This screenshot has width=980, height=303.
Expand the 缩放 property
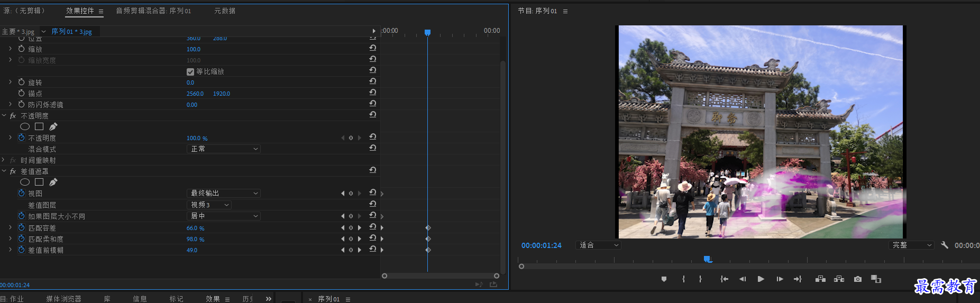click(x=10, y=49)
